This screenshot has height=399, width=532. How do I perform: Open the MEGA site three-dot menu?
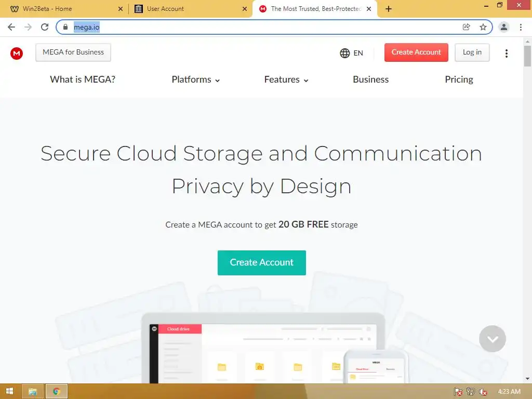coord(506,54)
